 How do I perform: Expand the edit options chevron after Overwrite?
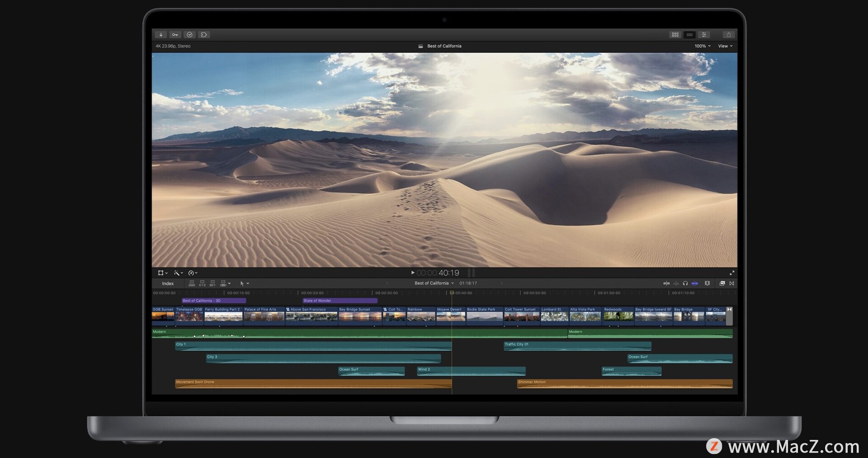[x=230, y=284]
